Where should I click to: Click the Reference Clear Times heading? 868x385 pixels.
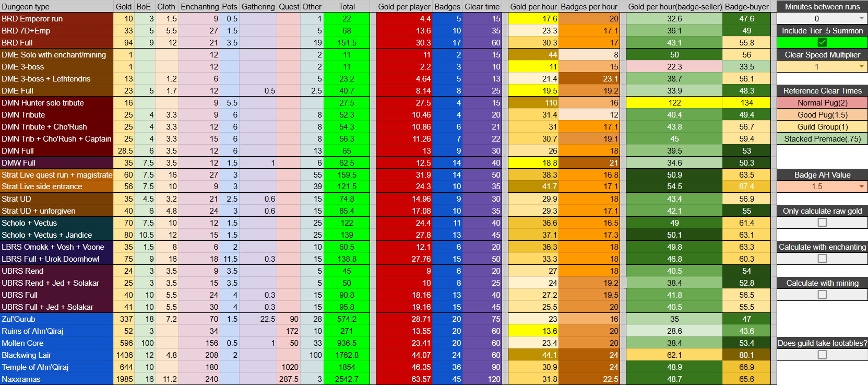pos(822,91)
